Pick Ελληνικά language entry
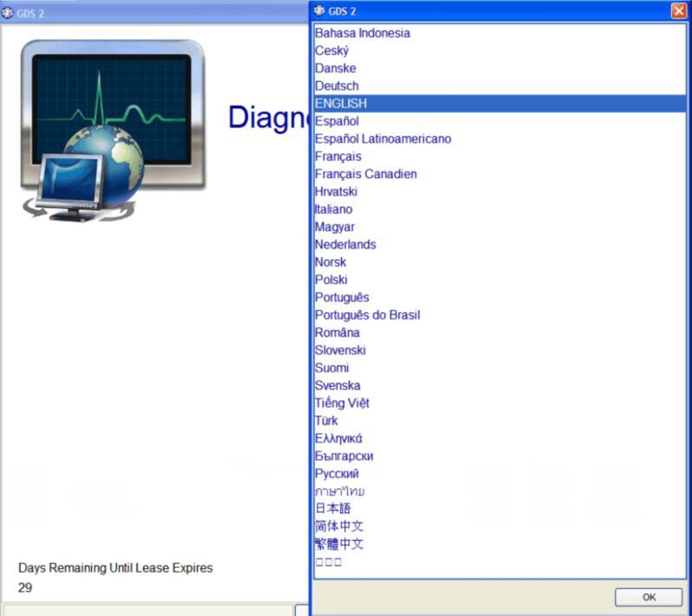The height and width of the screenshot is (616, 692). click(x=499, y=438)
